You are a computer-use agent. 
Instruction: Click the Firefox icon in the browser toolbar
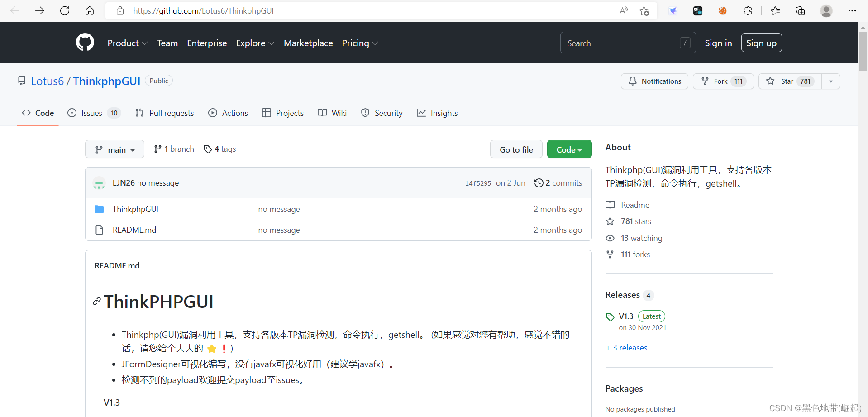click(722, 10)
